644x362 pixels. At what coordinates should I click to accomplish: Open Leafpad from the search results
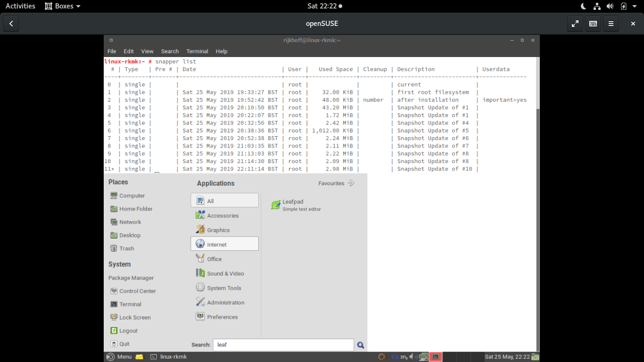(x=296, y=205)
